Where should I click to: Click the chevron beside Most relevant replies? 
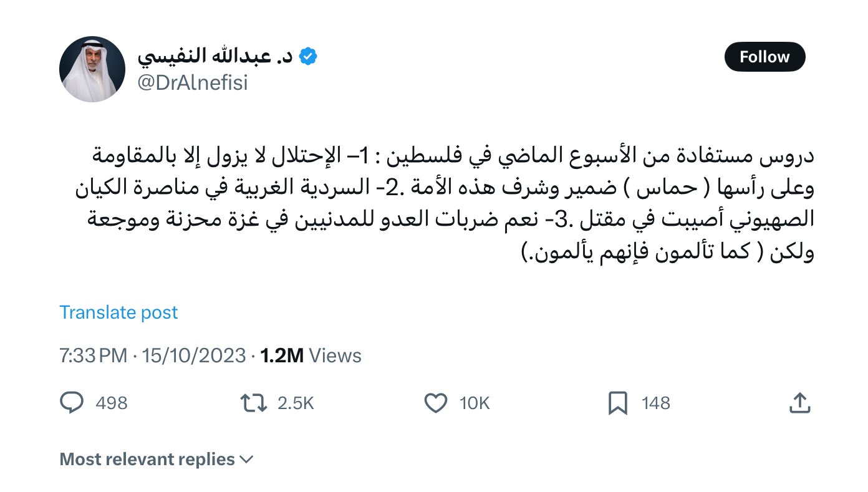click(x=246, y=460)
